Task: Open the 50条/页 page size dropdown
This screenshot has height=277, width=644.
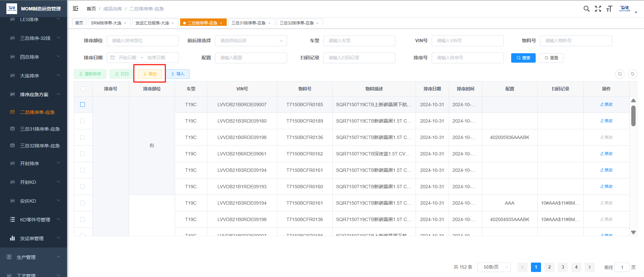Action: (494, 267)
